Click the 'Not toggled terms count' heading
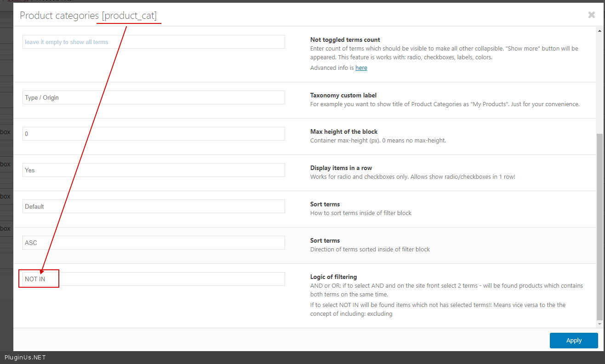 tap(345, 40)
